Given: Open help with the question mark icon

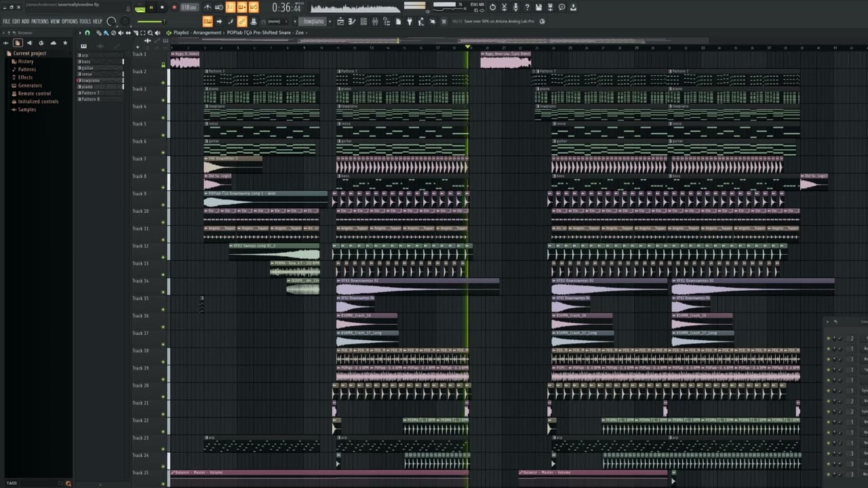Looking at the screenshot, I should pos(527,7).
